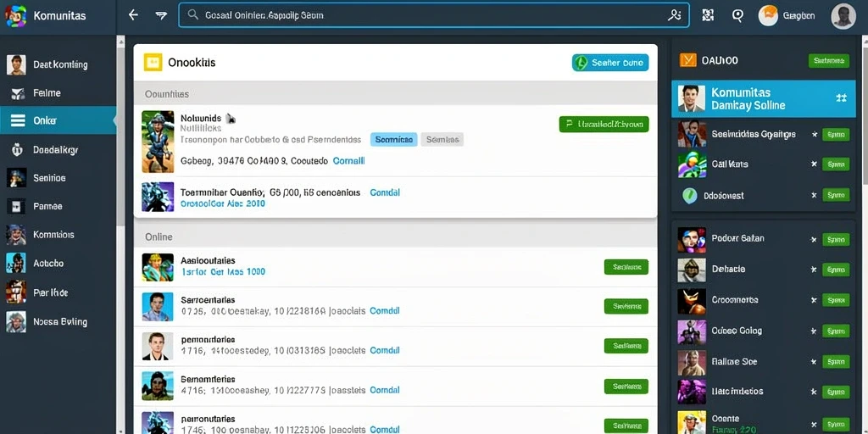Click the back arrow in top bar
The height and width of the screenshot is (434, 868).
click(x=133, y=15)
